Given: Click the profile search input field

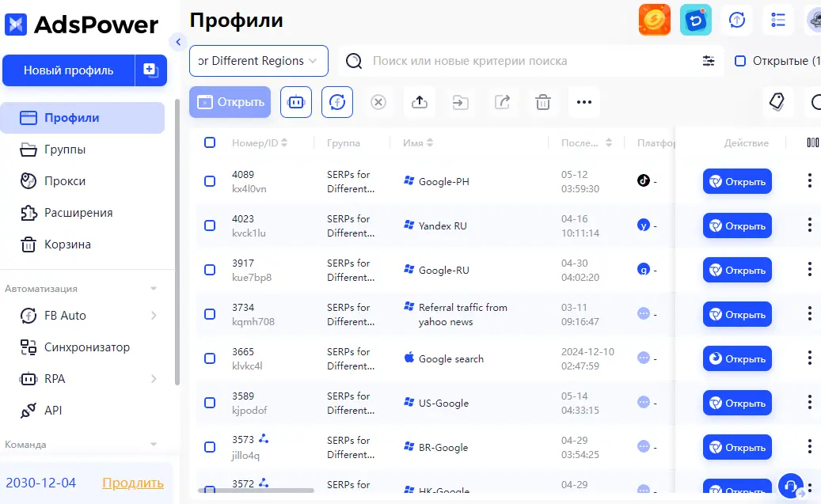Looking at the screenshot, I should (x=531, y=61).
